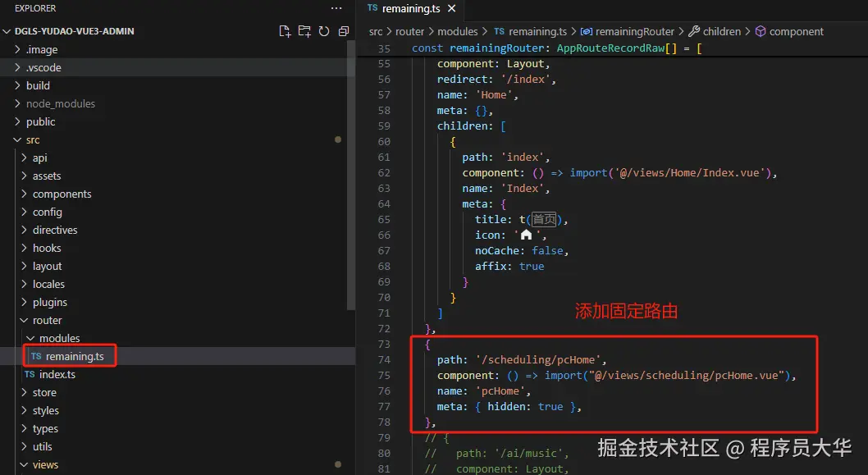
Task: Click the 'component: Layout,' code line
Action: click(x=493, y=64)
